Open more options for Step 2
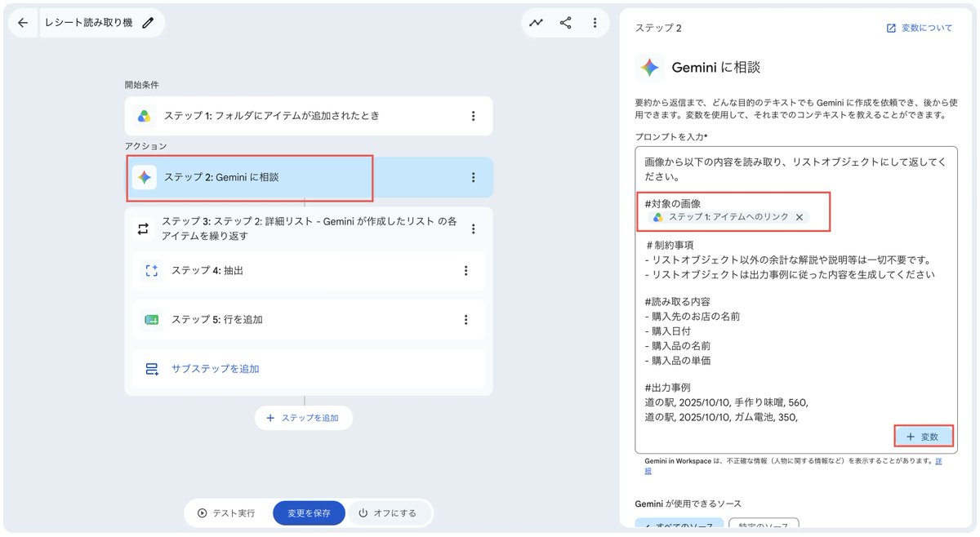 (x=473, y=177)
